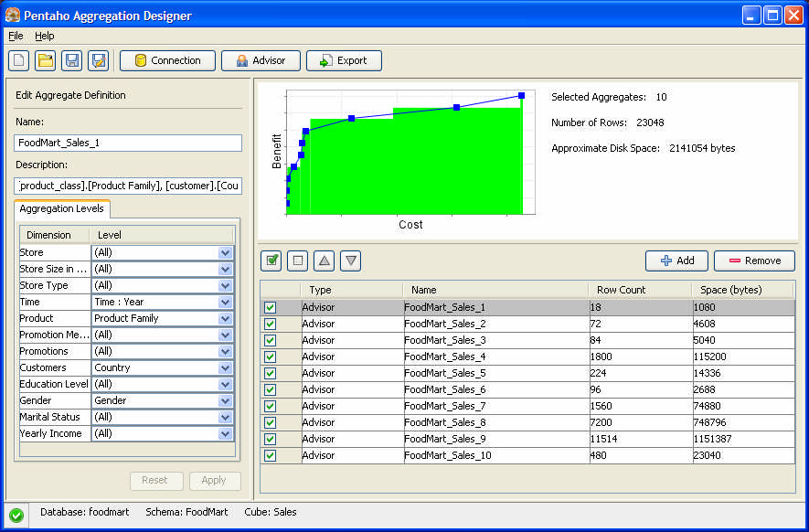This screenshot has height=532, width=809.
Task: Open the Time level dropdown
Action: click(225, 302)
